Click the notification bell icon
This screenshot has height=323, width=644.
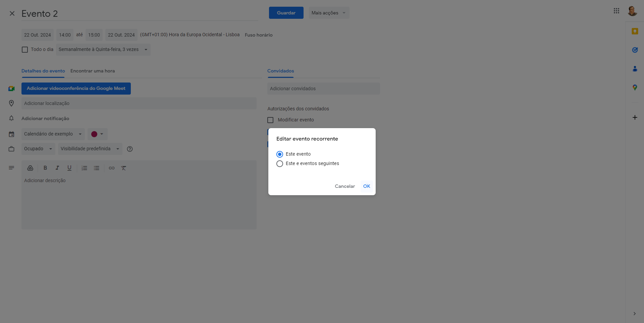tap(11, 118)
